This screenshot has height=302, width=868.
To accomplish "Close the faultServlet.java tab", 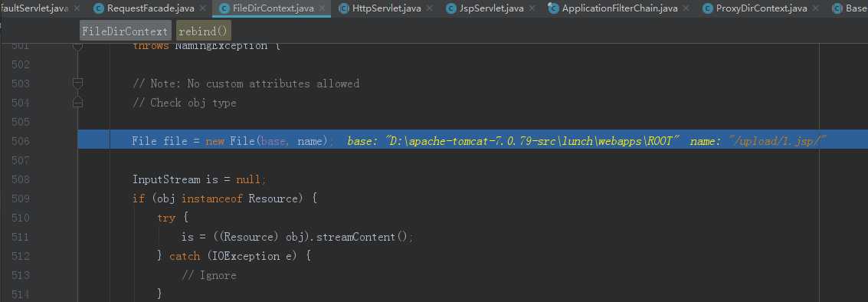I will pyautogui.click(x=77, y=9).
